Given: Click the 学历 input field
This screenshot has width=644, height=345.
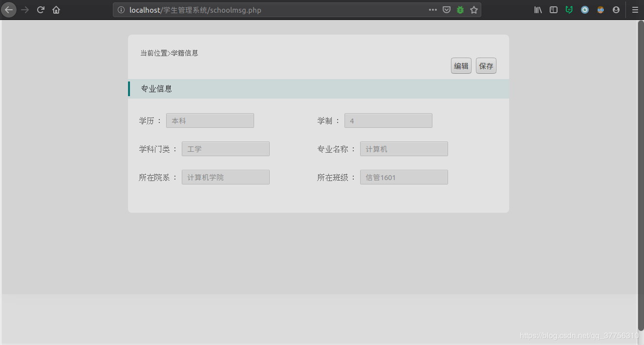Looking at the screenshot, I should (x=210, y=121).
